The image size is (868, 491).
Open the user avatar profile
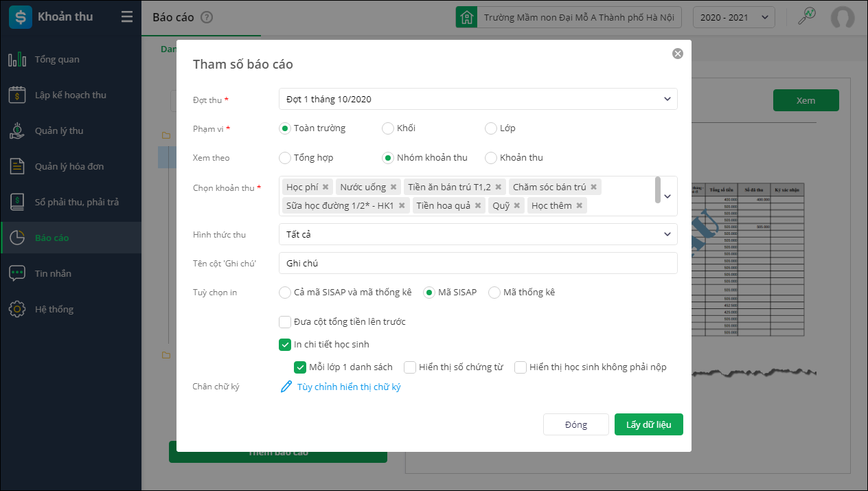[843, 18]
